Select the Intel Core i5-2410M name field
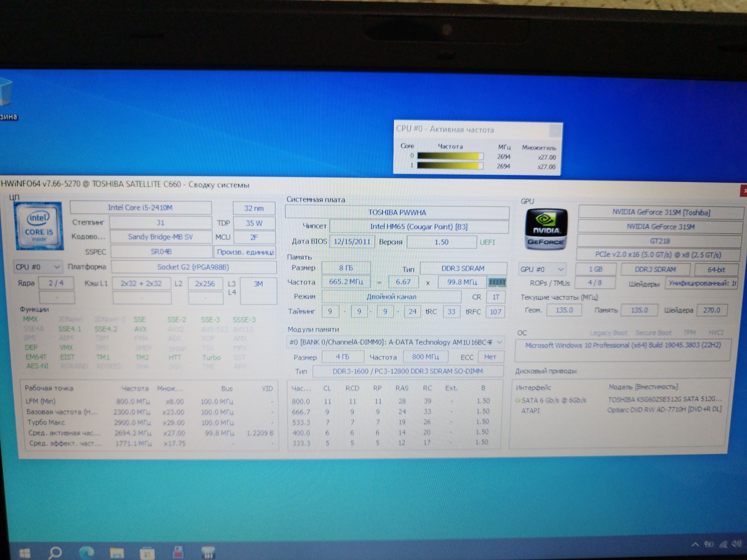The image size is (747, 560). click(141, 208)
